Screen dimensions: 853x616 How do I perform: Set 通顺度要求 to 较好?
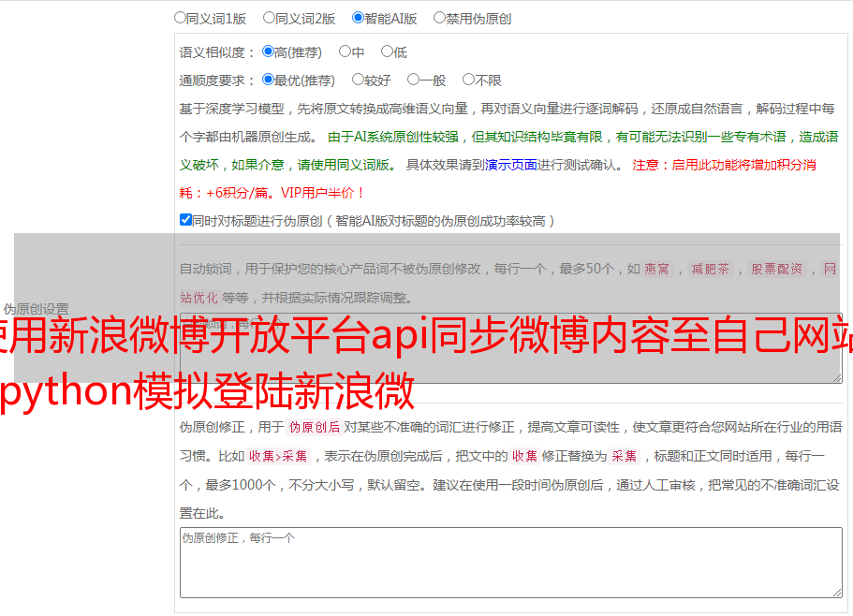tap(358, 80)
